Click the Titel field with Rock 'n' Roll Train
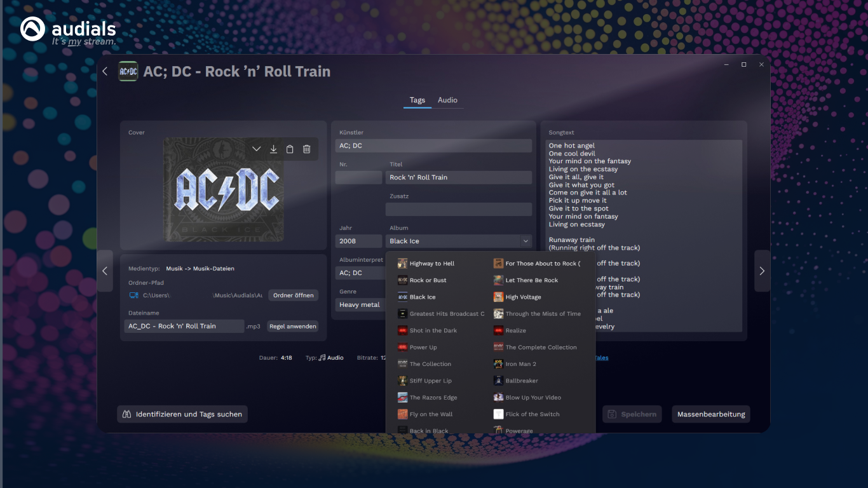 click(459, 177)
